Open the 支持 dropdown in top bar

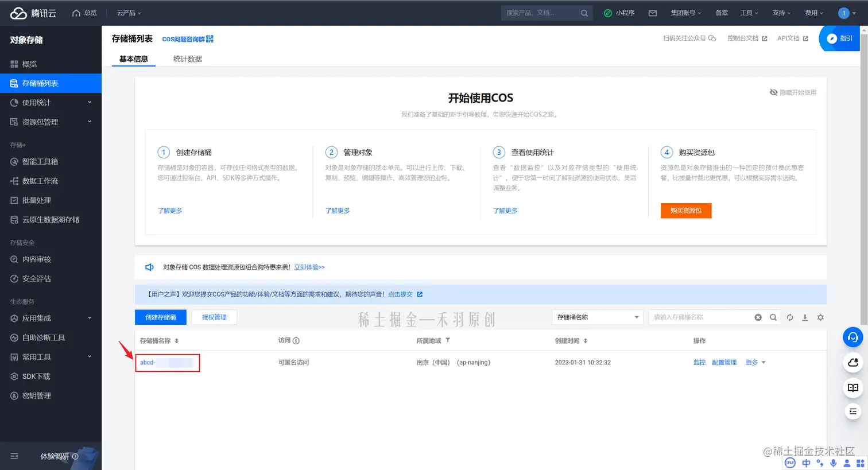click(781, 13)
